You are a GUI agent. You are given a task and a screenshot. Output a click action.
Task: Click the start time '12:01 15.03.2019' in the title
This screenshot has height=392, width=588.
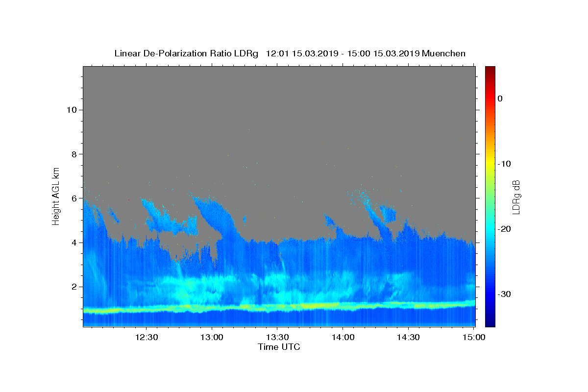pos(301,53)
